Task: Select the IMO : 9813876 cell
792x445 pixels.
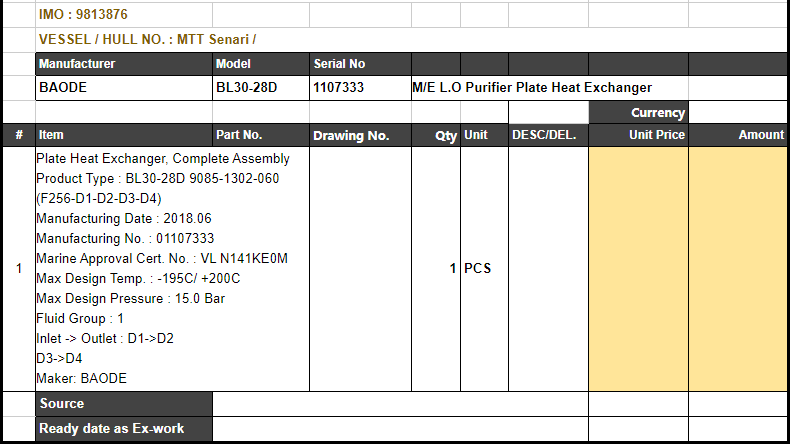Action: click(124, 15)
